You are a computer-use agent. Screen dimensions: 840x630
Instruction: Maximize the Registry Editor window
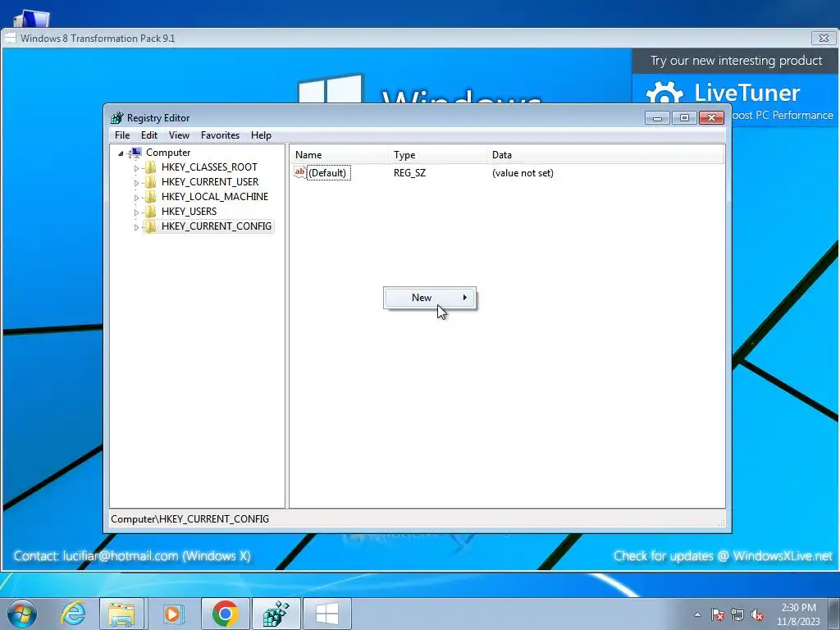coord(684,117)
